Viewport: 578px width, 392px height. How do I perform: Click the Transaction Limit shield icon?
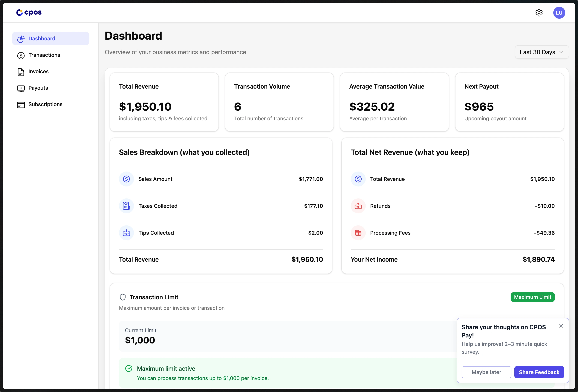click(123, 297)
